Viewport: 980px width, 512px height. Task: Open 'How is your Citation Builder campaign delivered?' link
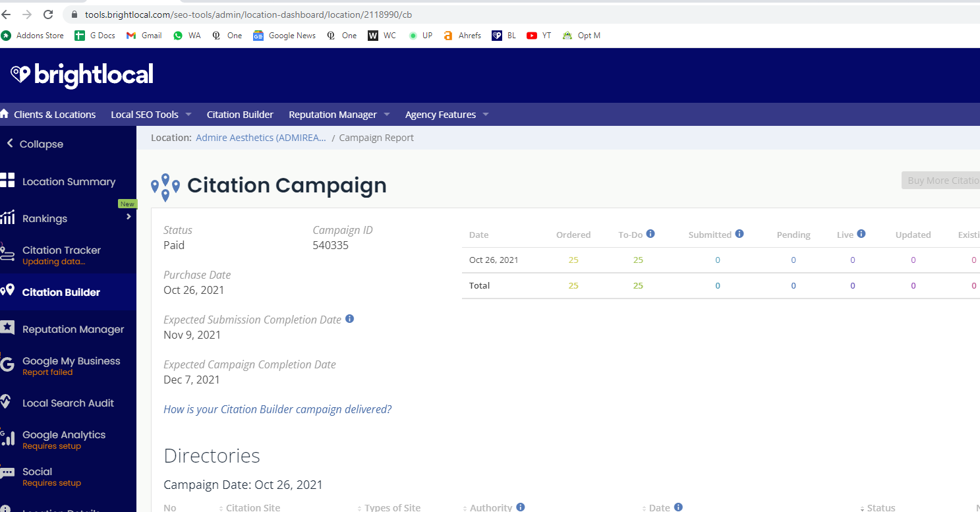point(277,409)
